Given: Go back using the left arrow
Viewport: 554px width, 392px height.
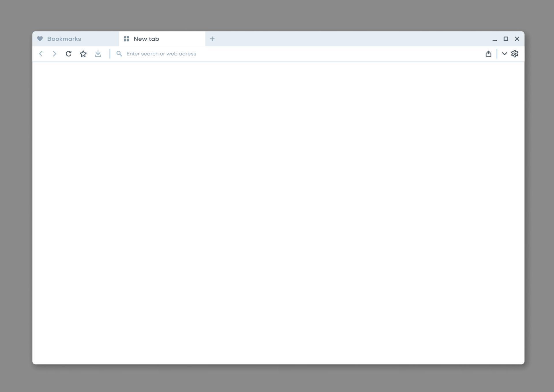Looking at the screenshot, I should point(41,54).
